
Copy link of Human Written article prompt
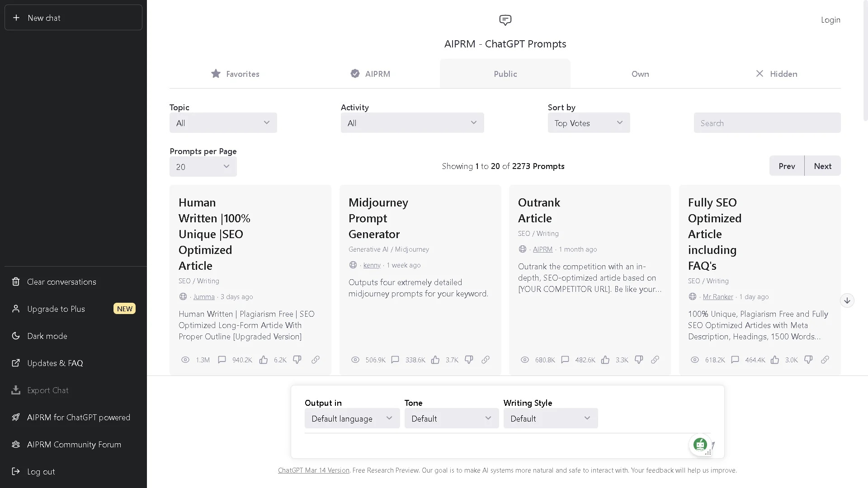coord(316,360)
